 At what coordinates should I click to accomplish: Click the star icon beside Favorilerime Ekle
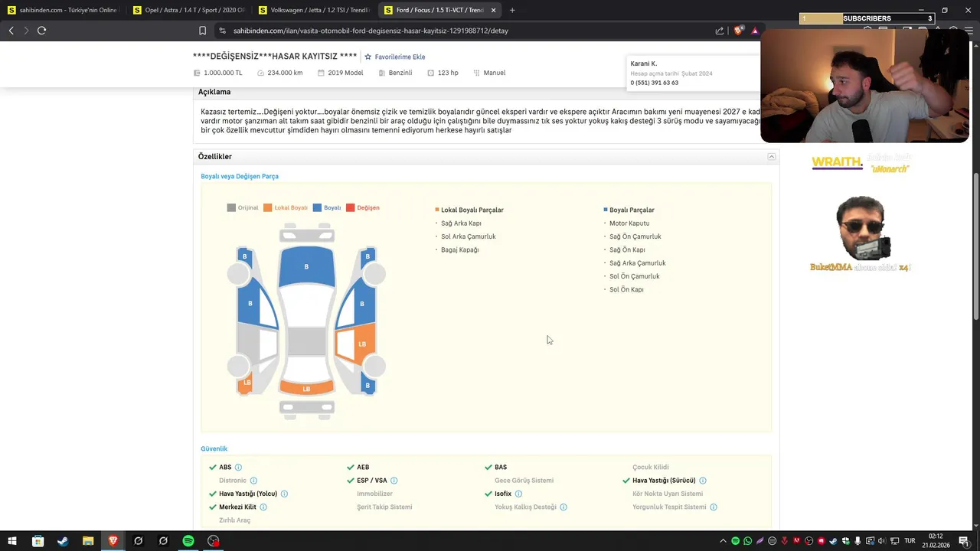[x=367, y=57]
